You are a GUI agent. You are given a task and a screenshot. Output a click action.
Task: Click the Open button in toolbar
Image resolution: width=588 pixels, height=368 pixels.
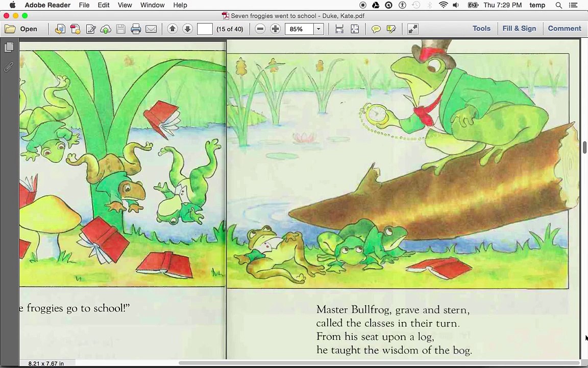coord(21,29)
